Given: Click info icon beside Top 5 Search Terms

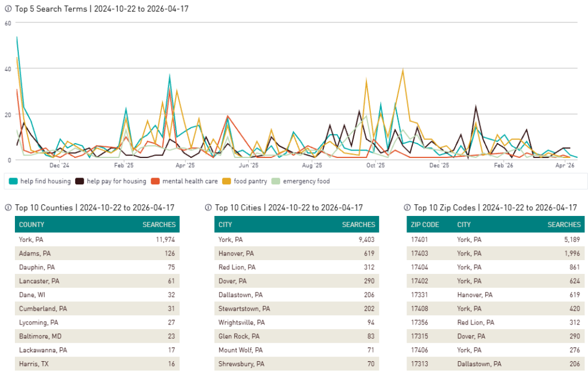Looking at the screenshot, I should (x=8, y=9).
